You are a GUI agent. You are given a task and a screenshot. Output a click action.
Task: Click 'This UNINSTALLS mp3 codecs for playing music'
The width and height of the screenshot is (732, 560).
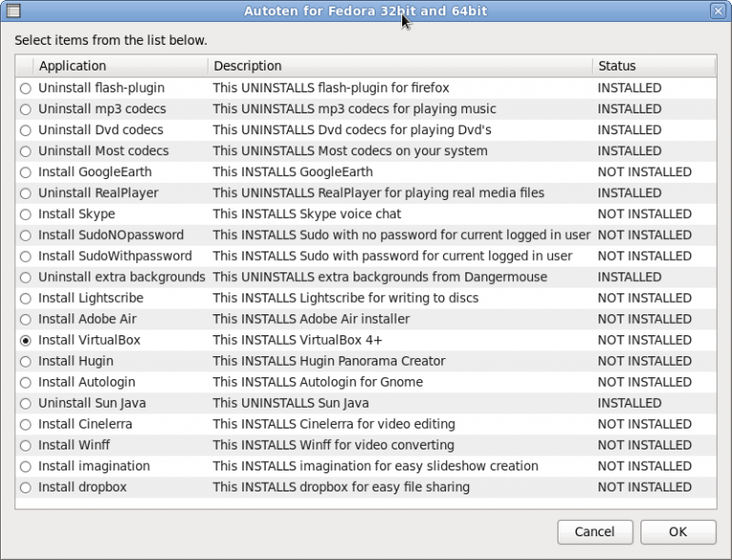click(x=355, y=110)
